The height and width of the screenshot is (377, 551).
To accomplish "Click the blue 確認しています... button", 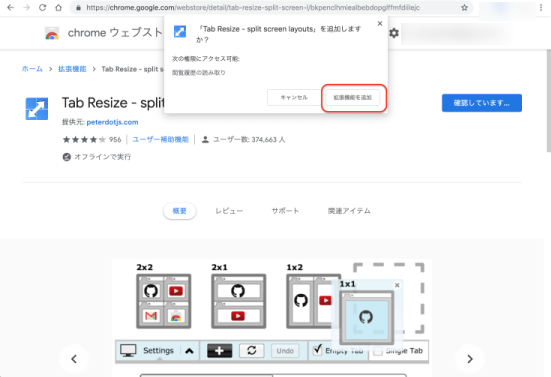I will [482, 103].
